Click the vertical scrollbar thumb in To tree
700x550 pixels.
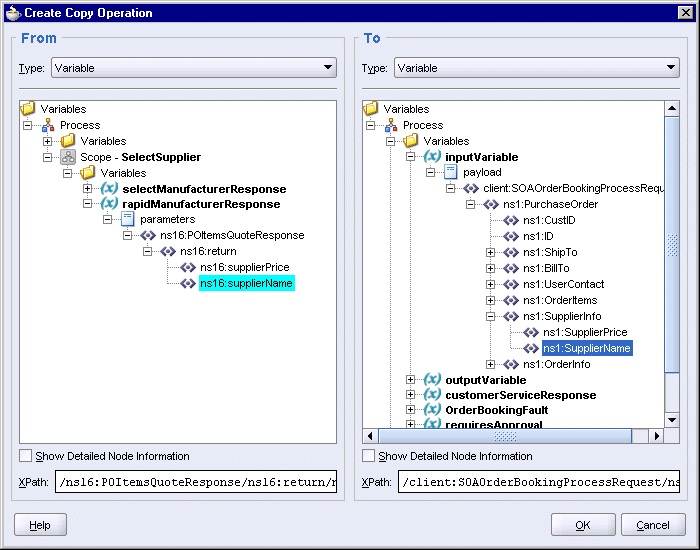coord(672,245)
